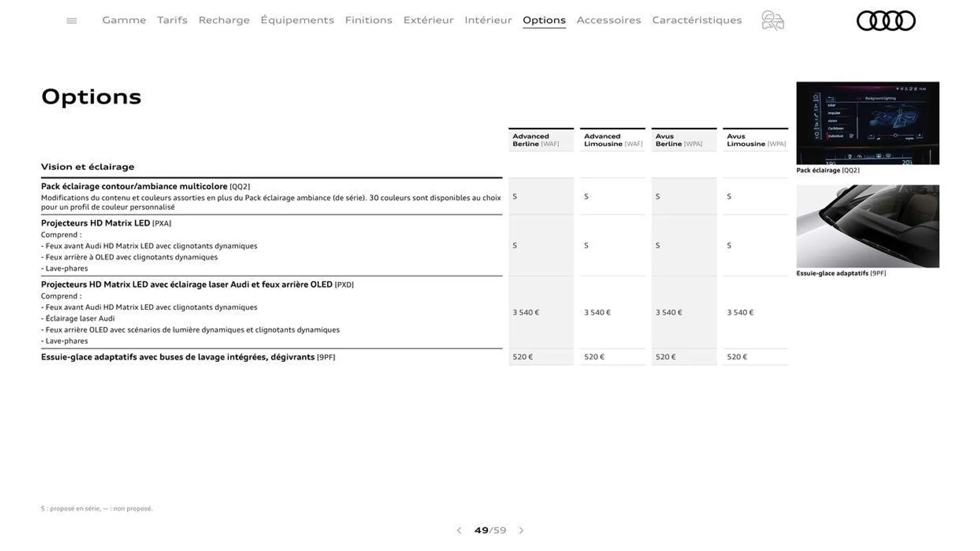This screenshot has width=980, height=551.
Task: Open the Accessoires tab
Action: tap(608, 20)
